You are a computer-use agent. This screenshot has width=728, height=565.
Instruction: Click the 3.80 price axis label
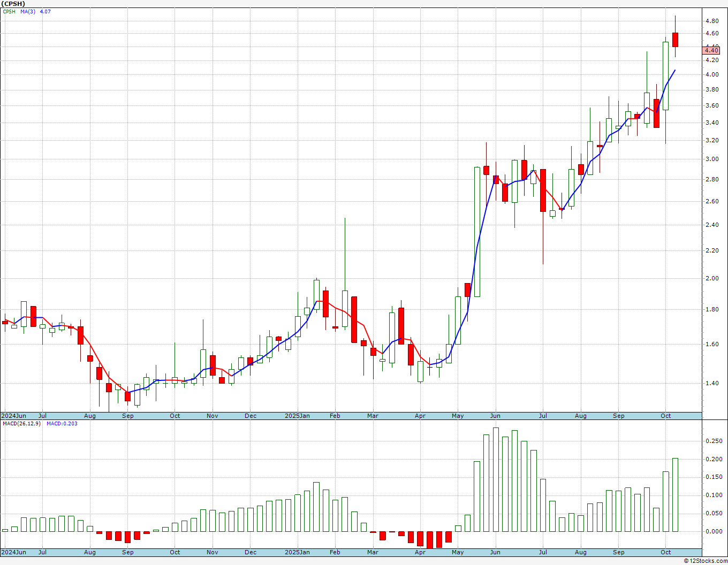pos(712,90)
